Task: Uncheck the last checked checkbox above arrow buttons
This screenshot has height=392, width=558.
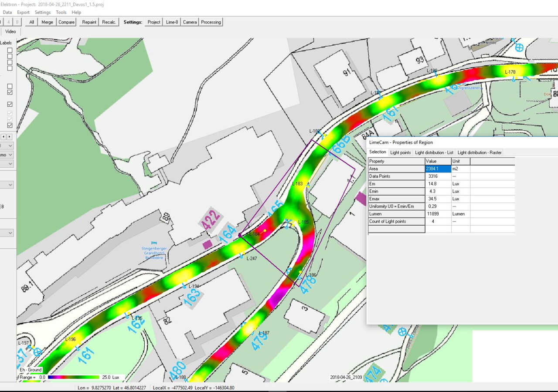Action: click(x=10, y=125)
